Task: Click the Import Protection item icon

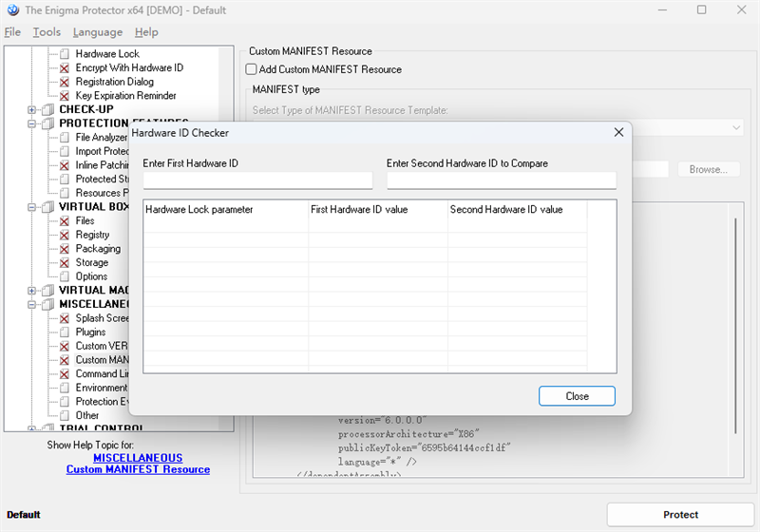Action: (65, 152)
